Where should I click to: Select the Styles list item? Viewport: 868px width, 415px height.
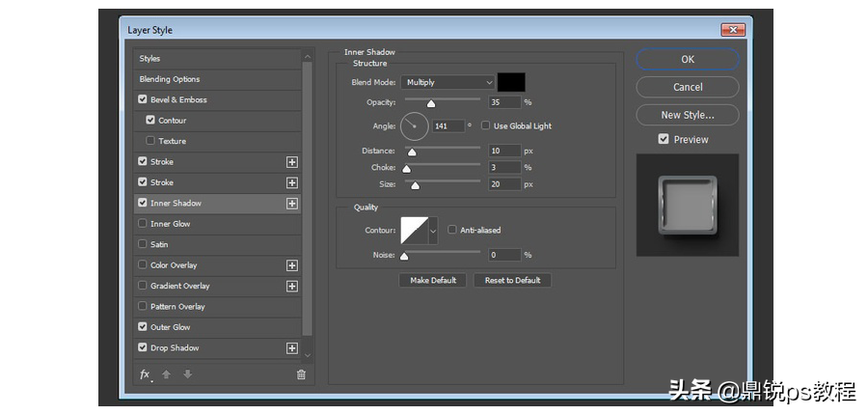tap(218, 59)
